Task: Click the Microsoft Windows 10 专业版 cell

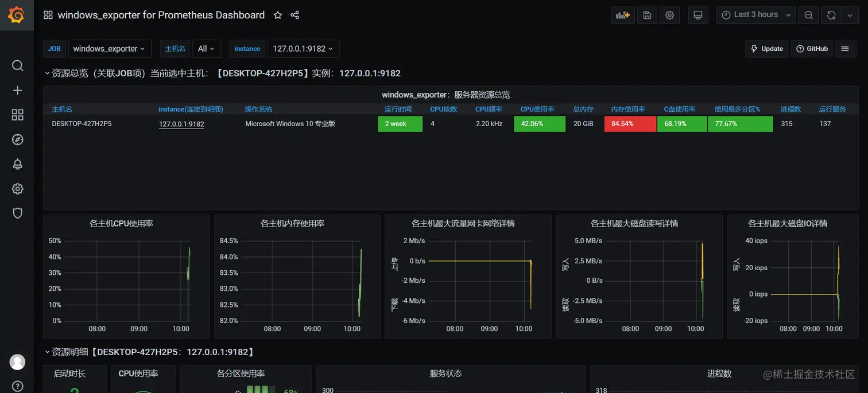Action: (290, 124)
